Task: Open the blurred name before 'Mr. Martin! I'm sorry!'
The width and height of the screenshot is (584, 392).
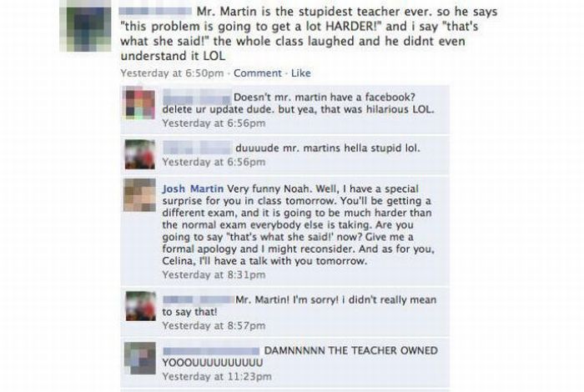Action: [199, 299]
